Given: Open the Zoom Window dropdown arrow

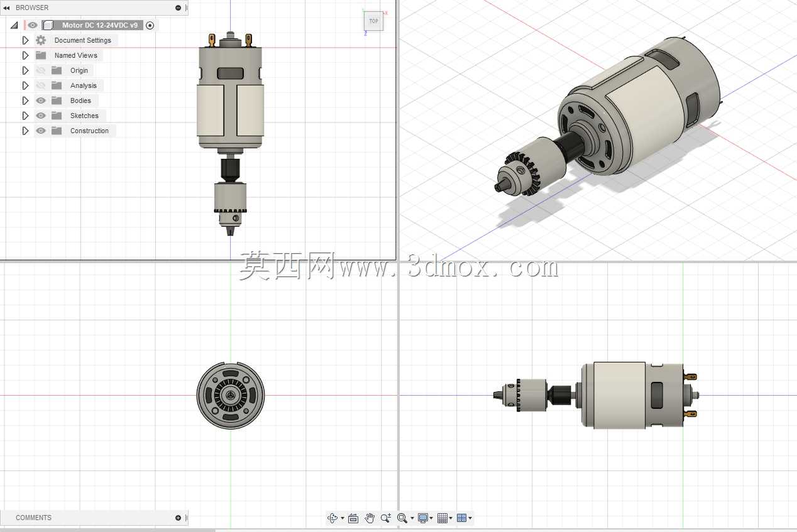Looking at the screenshot, I should click(412, 519).
